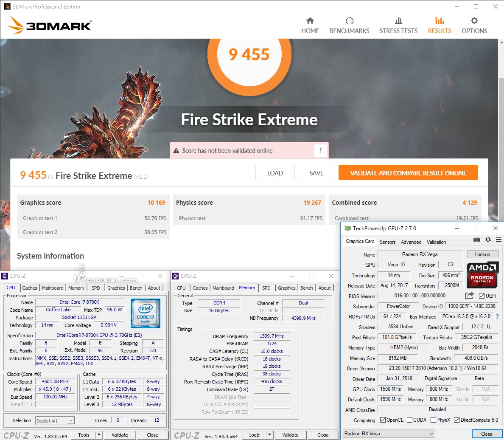This screenshot has width=504, height=440.
Task: Click the System information heading
Action: pyautogui.click(x=50, y=256)
